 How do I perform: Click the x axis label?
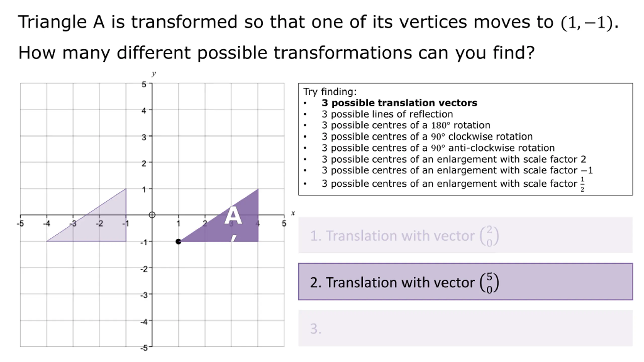[x=293, y=213]
